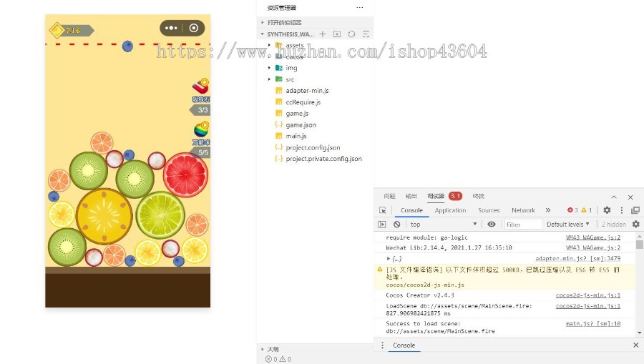This screenshot has height=364, width=644.
Task: Open cocos2d-js-min.js:1 link on Cocos Creator row
Action: (588, 295)
